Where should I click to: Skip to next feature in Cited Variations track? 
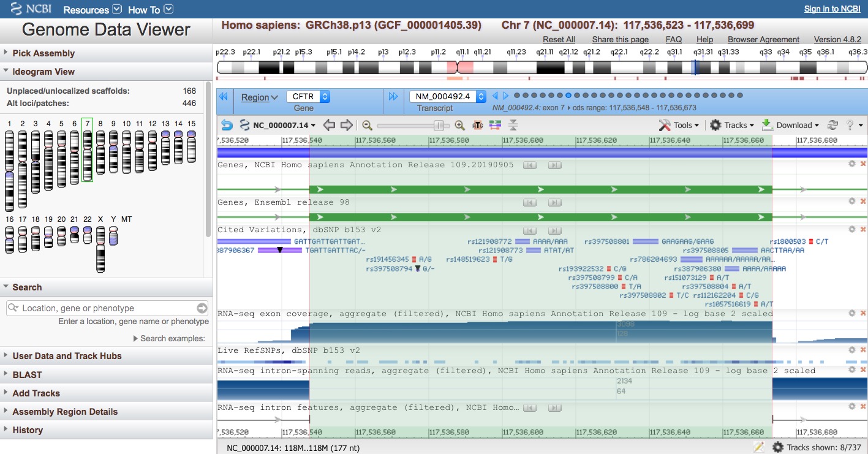click(554, 230)
